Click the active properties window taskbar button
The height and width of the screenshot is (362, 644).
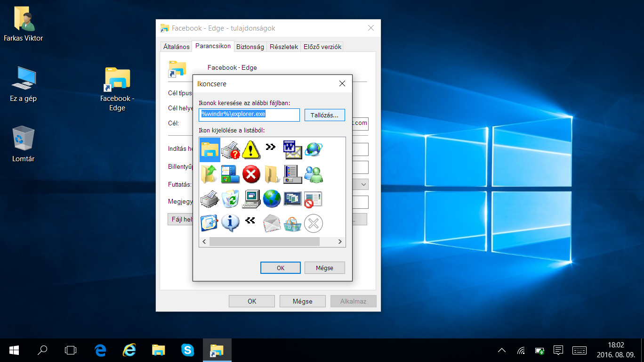217,350
